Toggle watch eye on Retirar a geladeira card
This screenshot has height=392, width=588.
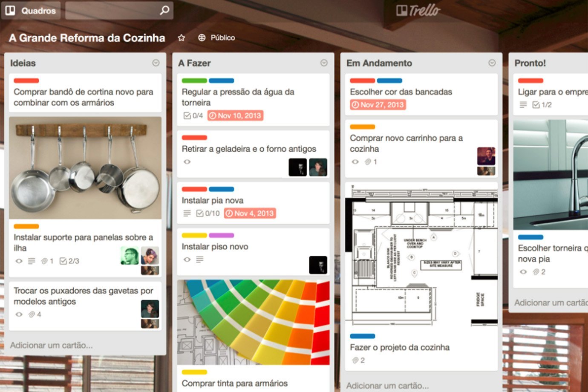(x=187, y=162)
